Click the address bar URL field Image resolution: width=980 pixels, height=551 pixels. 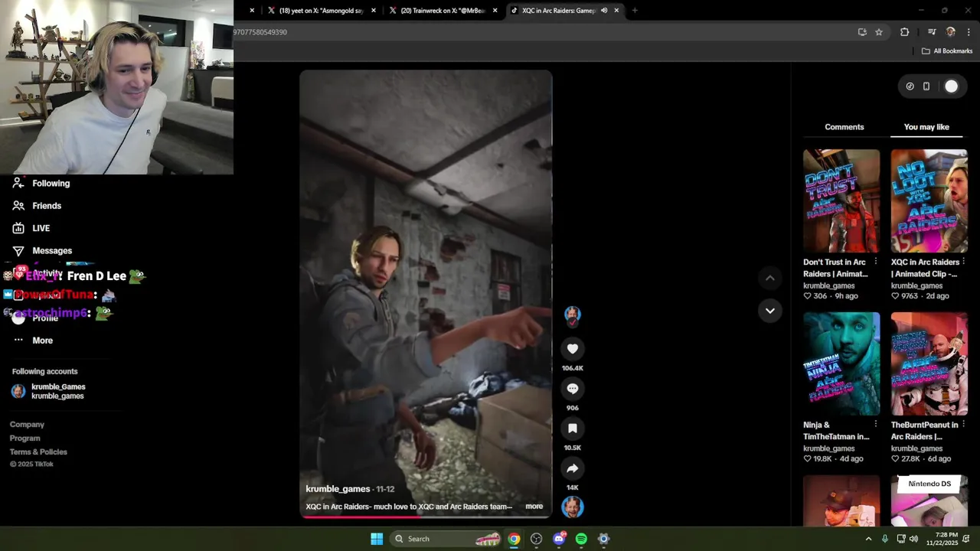[x=536, y=32]
